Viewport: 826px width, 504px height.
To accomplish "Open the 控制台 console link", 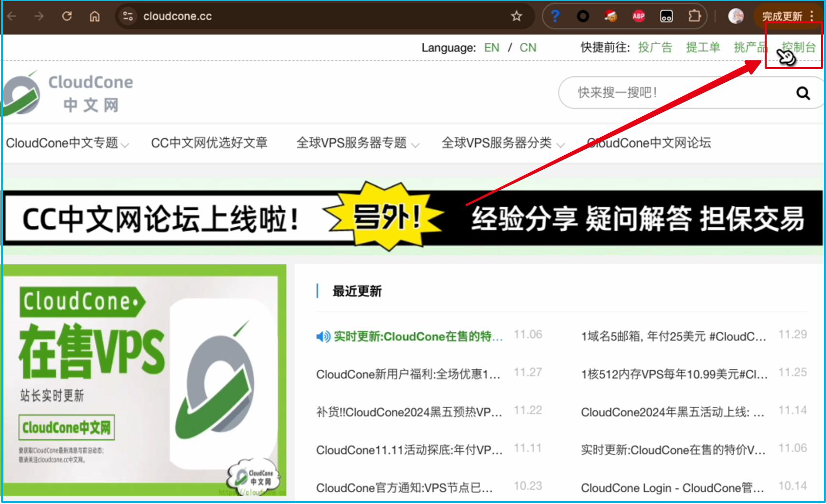I will [799, 47].
